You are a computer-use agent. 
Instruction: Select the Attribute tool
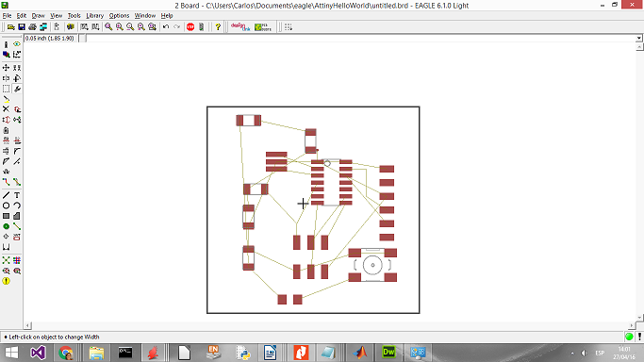click(x=17, y=237)
